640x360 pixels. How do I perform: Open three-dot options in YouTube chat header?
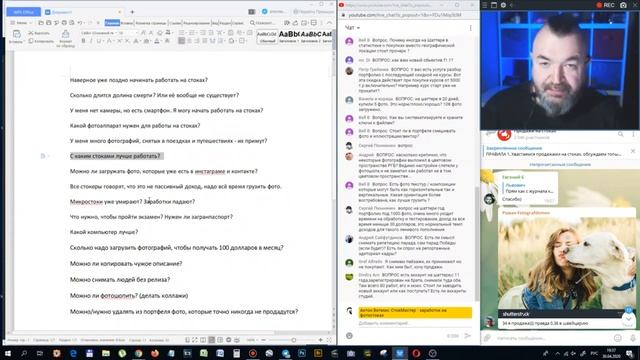(471, 28)
